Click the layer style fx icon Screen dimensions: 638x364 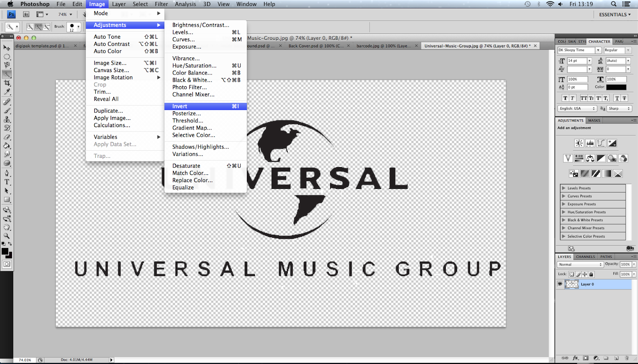click(x=575, y=358)
